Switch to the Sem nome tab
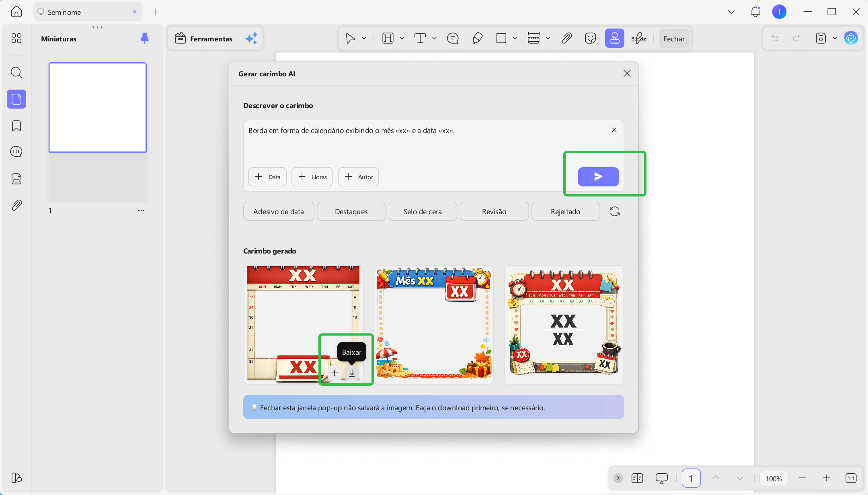Viewport: 868px width, 495px height. tap(88, 12)
